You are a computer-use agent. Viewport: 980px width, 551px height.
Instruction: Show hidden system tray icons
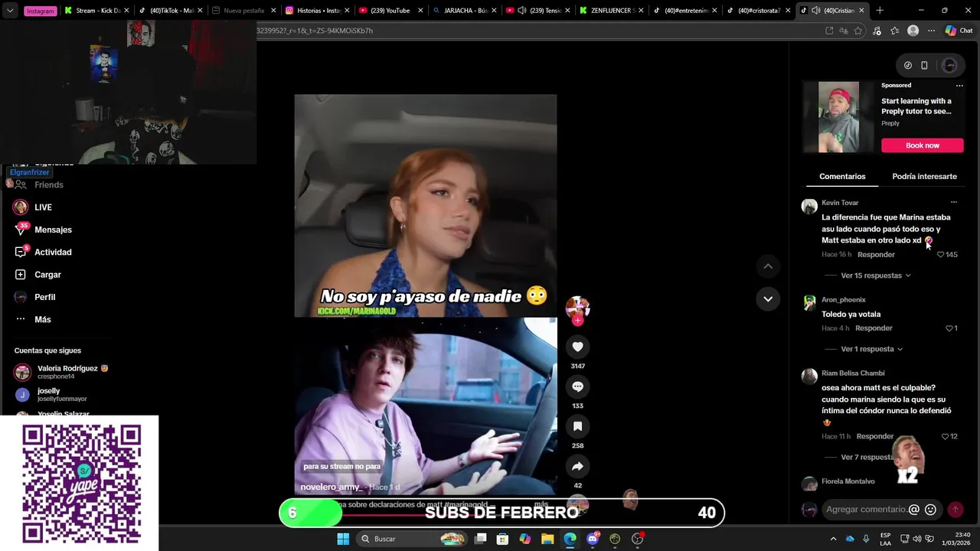(x=834, y=539)
